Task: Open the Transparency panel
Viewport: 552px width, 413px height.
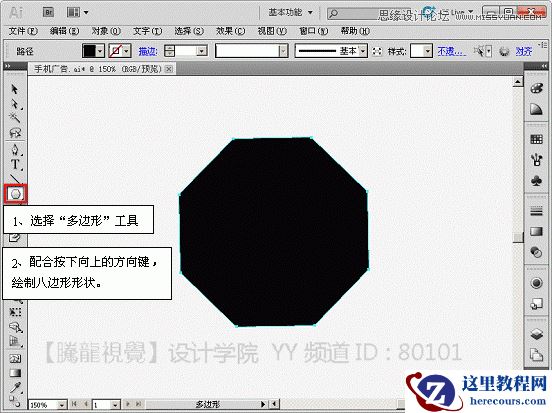Action: 536,252
